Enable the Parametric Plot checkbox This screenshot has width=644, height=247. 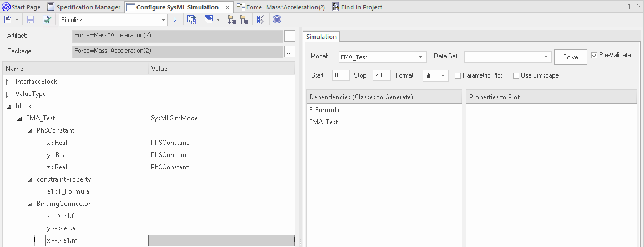(x=458, y=75)
